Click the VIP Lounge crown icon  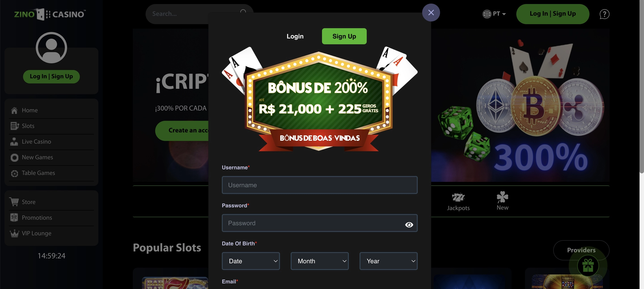click(14, 233)
